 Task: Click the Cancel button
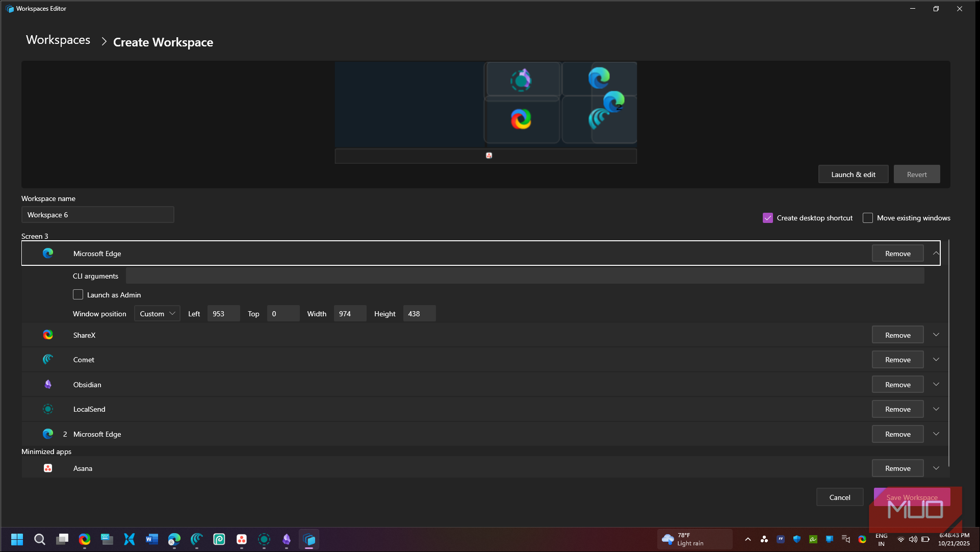pos(840,497)
